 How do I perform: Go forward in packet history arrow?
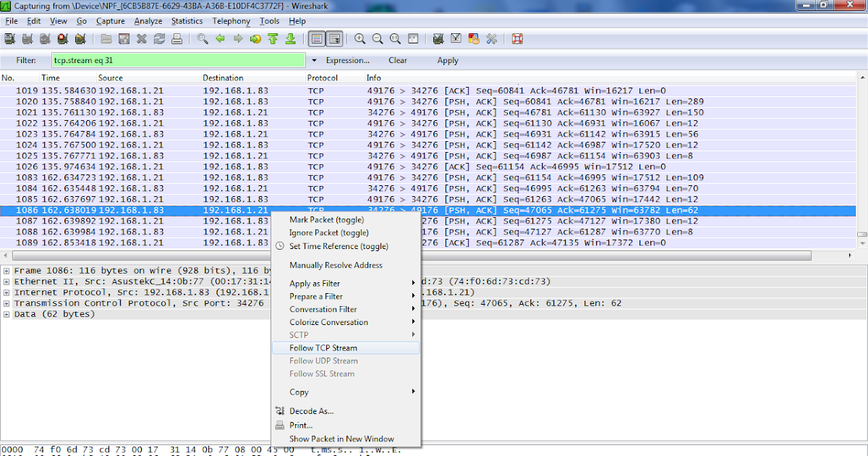click(238, 39)
